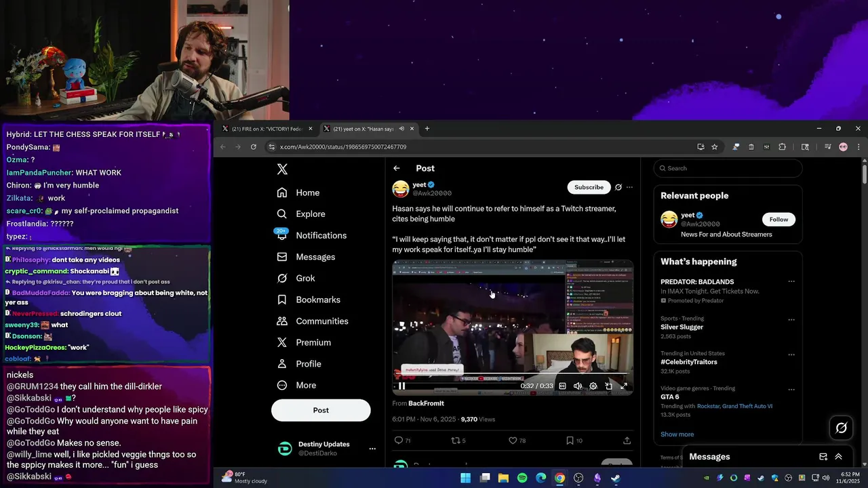Open options for #CelebrityTraitors trend
Viewport: 868px width, 488px height.
[x=791, y=354]
